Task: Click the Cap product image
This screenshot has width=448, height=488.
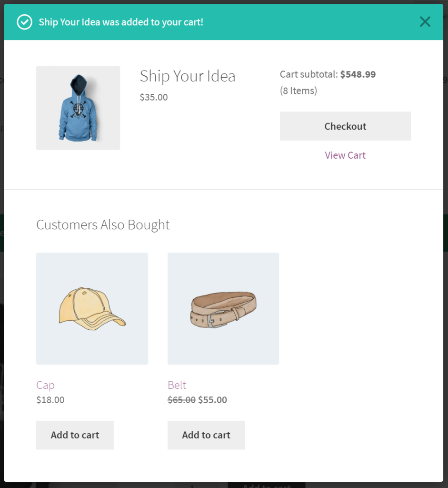Action: pyautogui.click(x=92, y=308)
